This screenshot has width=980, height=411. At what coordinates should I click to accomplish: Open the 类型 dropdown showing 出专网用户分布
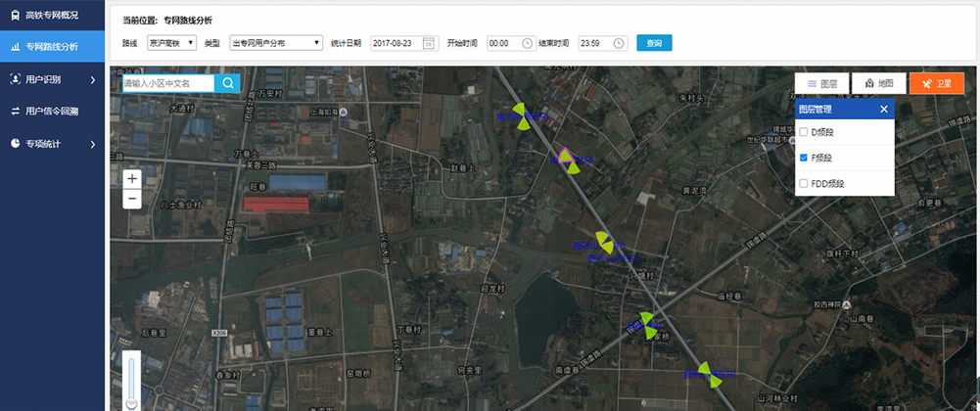coord(276,43)
